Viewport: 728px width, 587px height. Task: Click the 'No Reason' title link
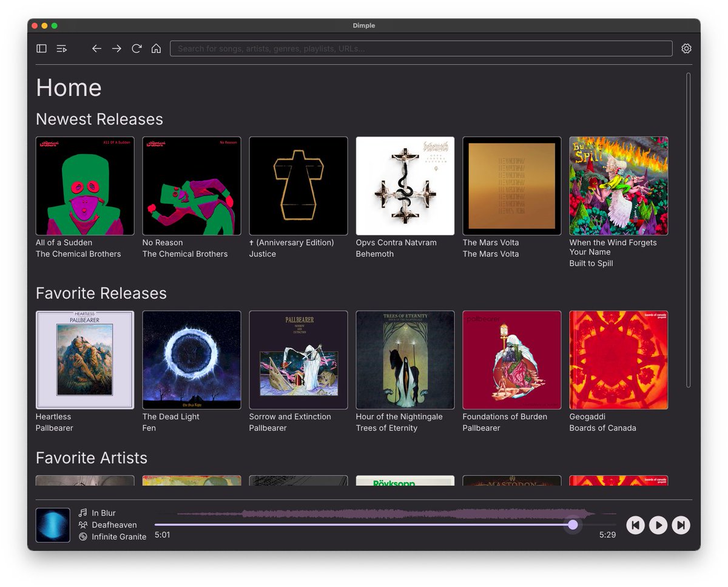[x=163, y=242]
